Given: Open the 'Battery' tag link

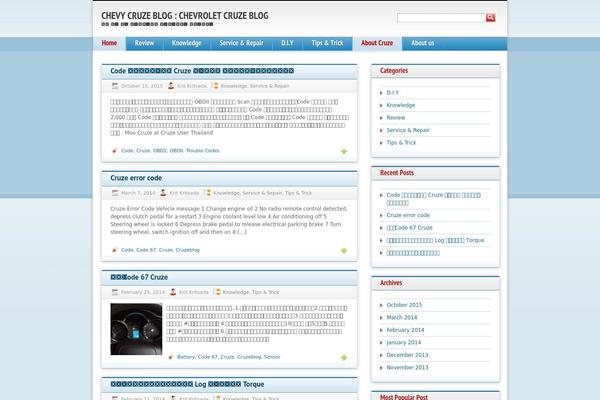Looking at the screenshot, I should 186,357.
